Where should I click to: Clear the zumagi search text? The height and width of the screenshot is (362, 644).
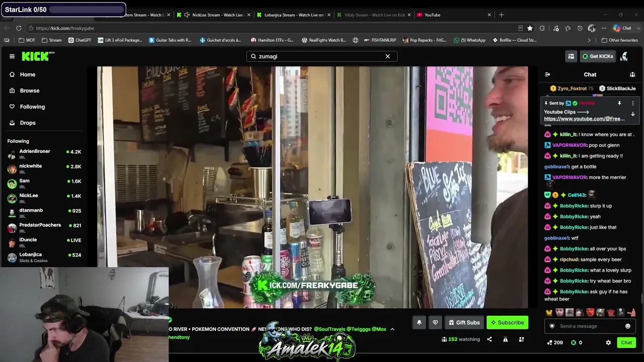[387, 56]
